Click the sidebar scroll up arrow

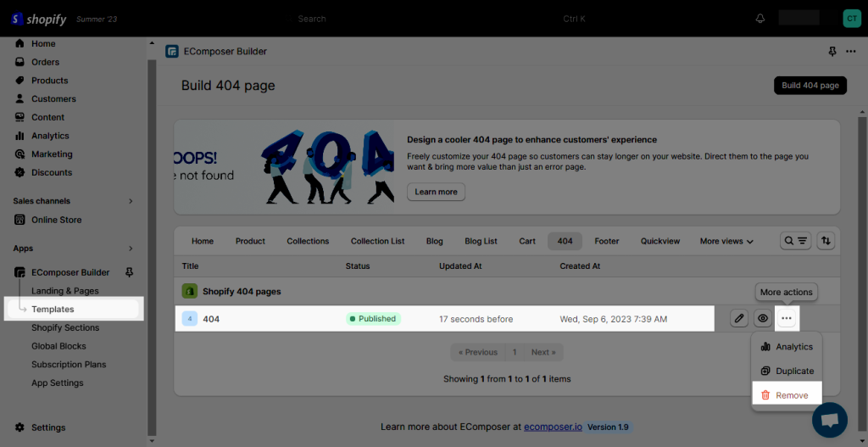click(x=152, y=43)
